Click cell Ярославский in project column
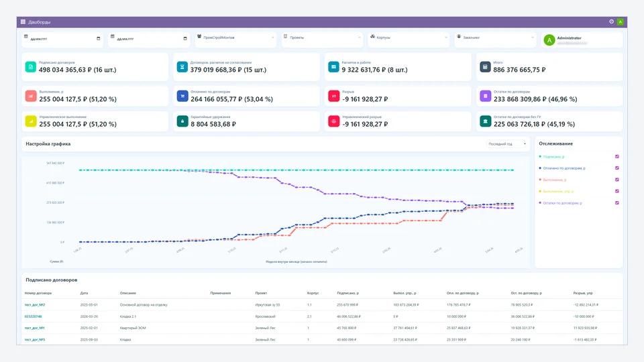 [266, 316]
